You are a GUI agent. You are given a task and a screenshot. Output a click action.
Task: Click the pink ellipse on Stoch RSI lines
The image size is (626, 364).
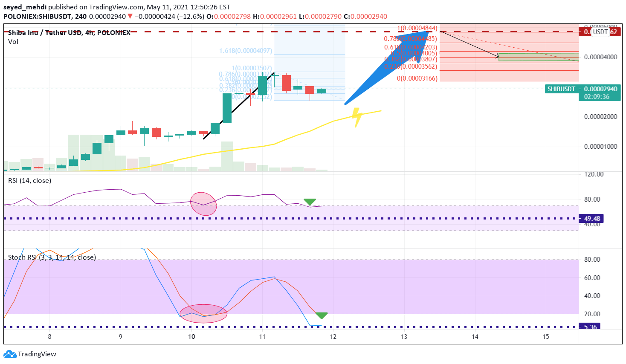tap(203, 313)
